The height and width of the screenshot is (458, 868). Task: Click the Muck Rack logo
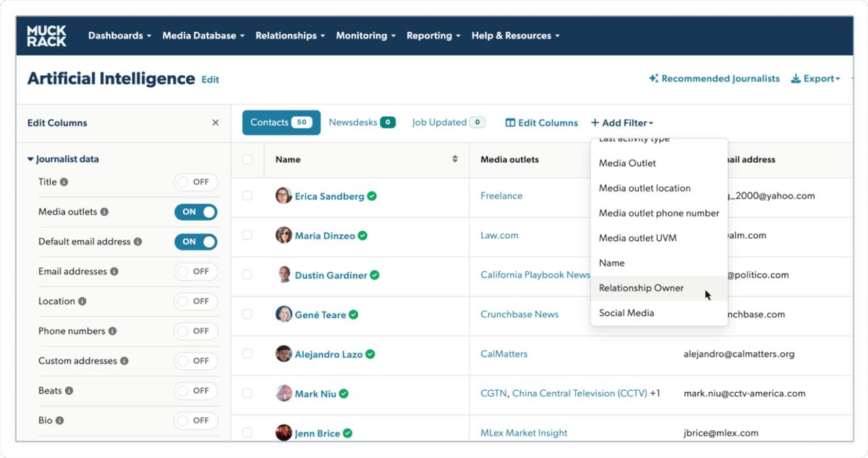[x=47, y=35]
